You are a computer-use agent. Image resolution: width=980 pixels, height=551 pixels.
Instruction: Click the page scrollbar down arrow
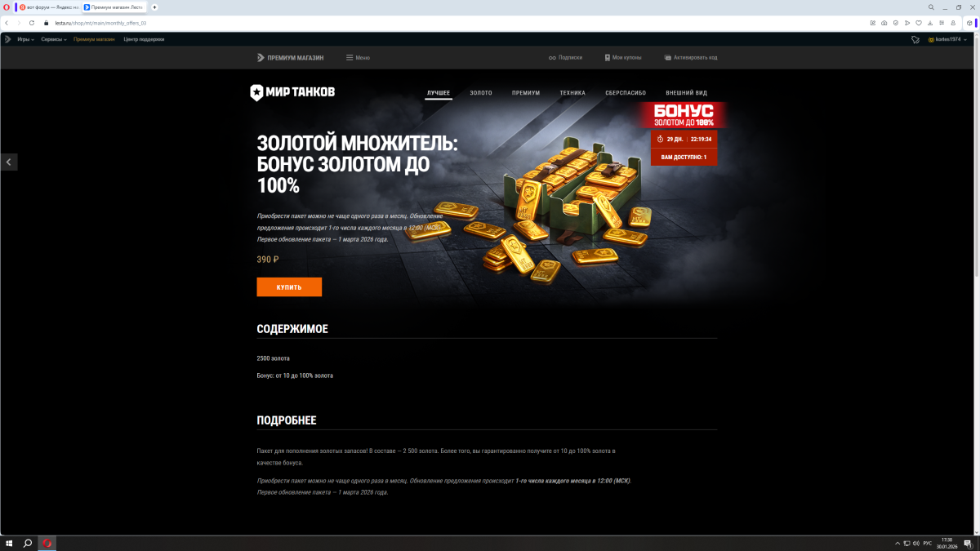point(976,531)
